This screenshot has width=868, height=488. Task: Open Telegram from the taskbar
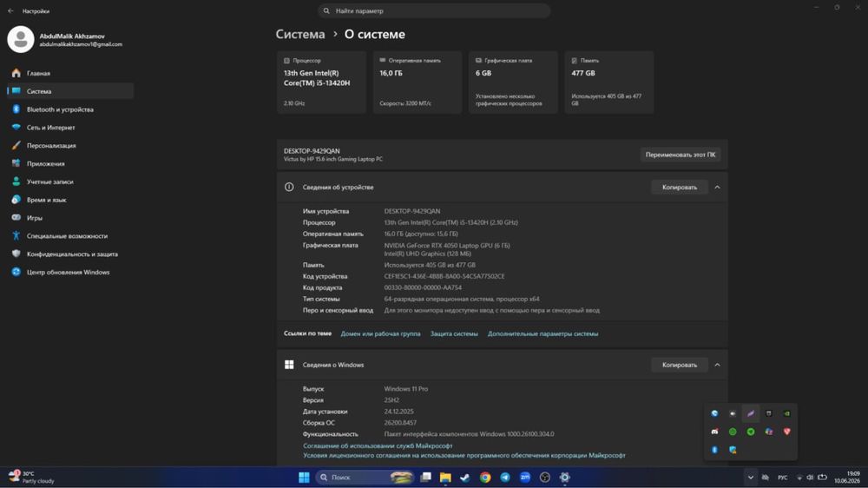pyautogui.click(x=505, y=477)
